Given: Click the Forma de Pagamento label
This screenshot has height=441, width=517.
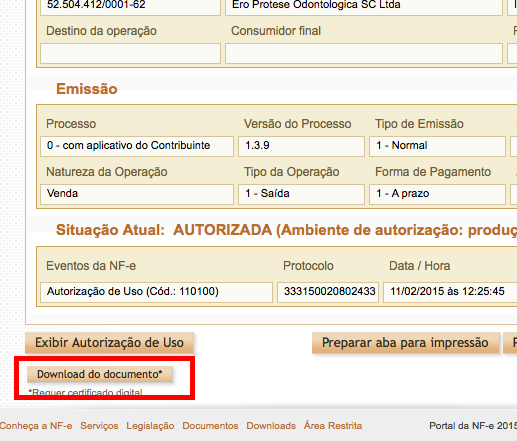Looking at the screenshot, I should [433, 172].
